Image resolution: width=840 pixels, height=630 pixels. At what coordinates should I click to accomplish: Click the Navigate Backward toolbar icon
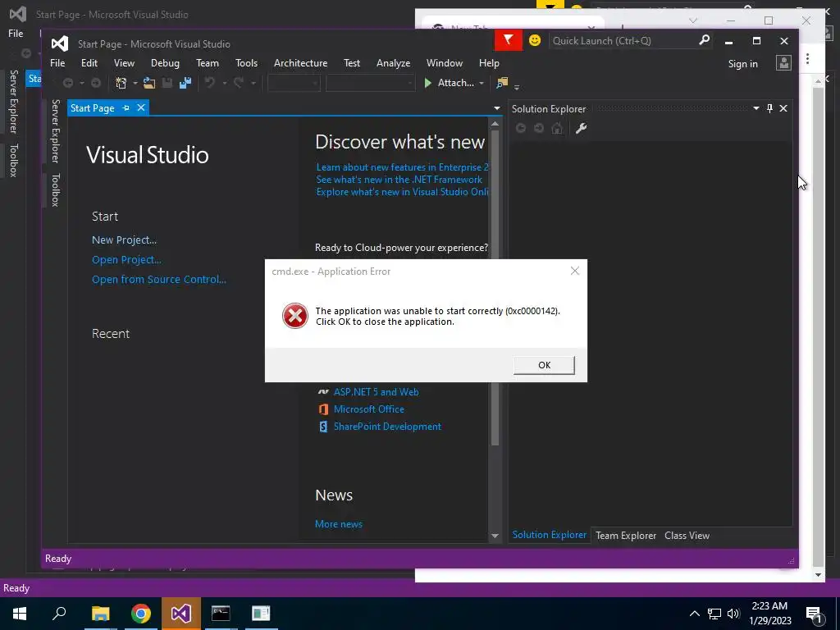click(68, 83)
